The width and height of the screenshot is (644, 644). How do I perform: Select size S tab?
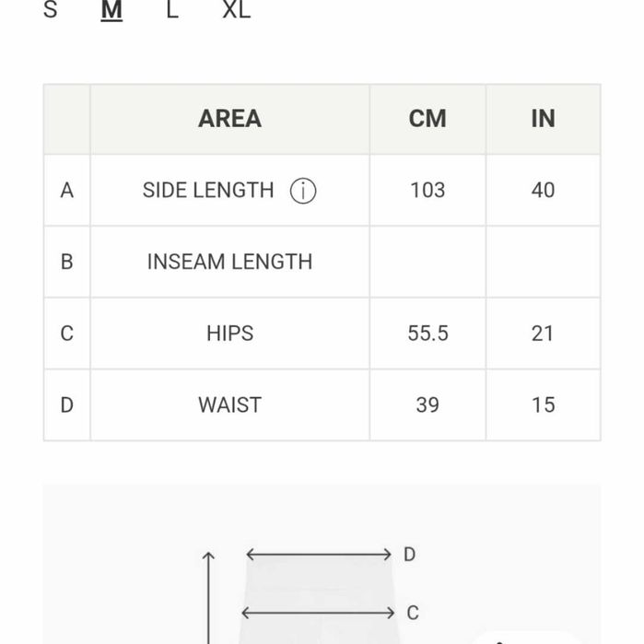pos(51,11)
